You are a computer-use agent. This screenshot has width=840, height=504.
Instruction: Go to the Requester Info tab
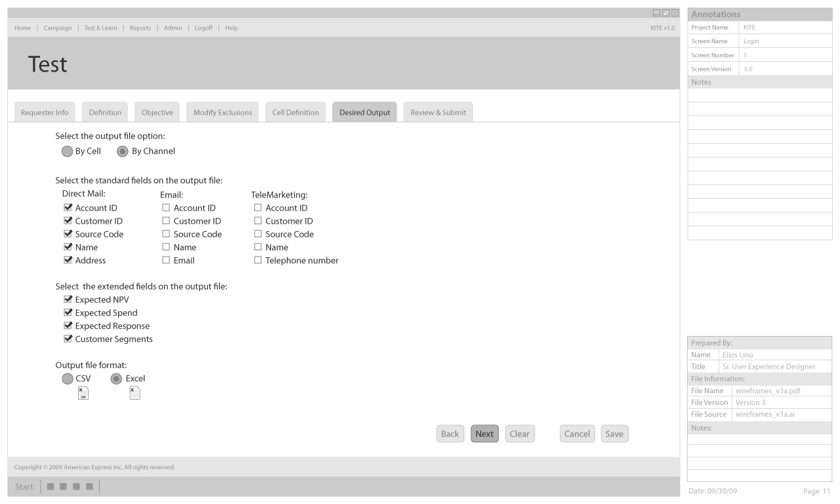pyautogui.click(x=45, y=112)
